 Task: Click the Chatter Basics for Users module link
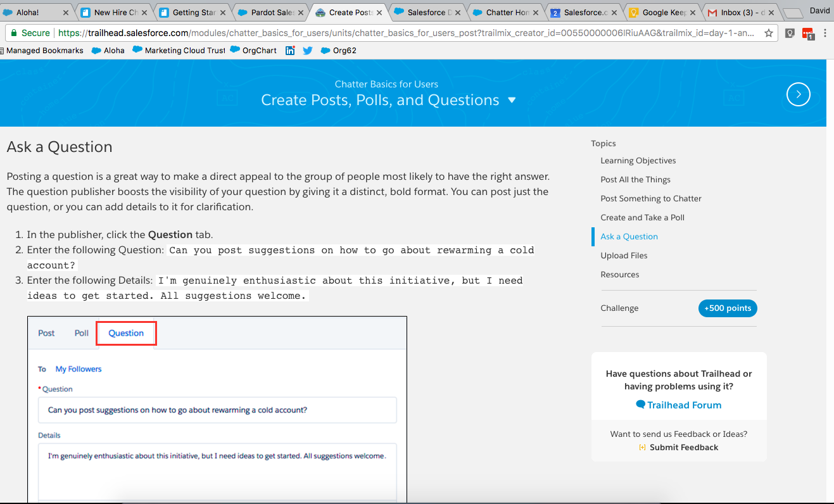(386, 84)
